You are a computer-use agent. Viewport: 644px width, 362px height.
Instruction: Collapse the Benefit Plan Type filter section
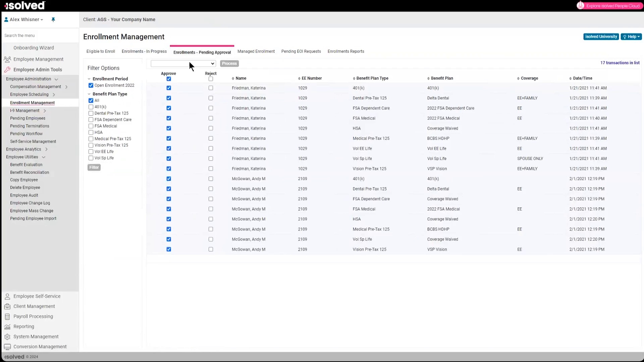pos(89,94)
